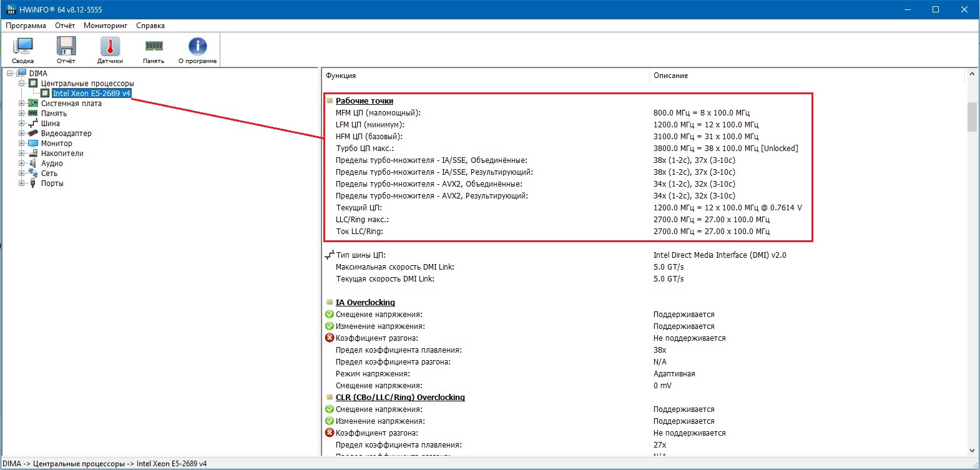Image resolution: width=980 pixels, height=470 pixels.
Task: Select the Режим напряжения row
Action: 644,373
